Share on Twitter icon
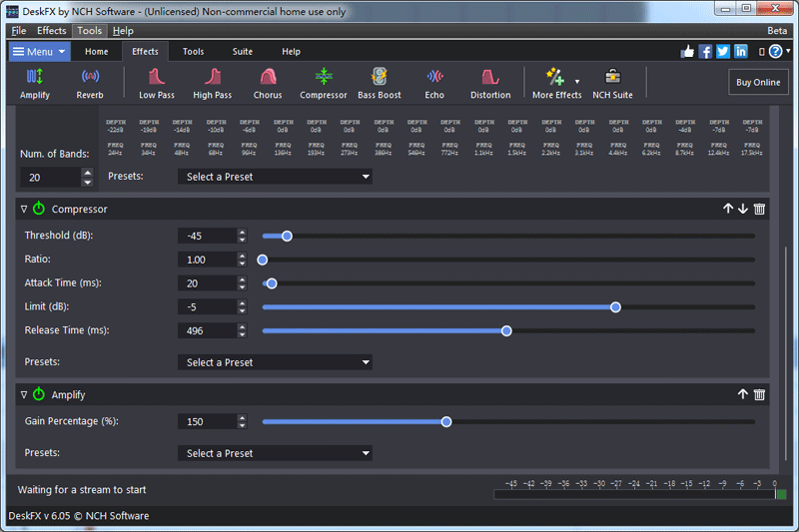 click(723, 52)
